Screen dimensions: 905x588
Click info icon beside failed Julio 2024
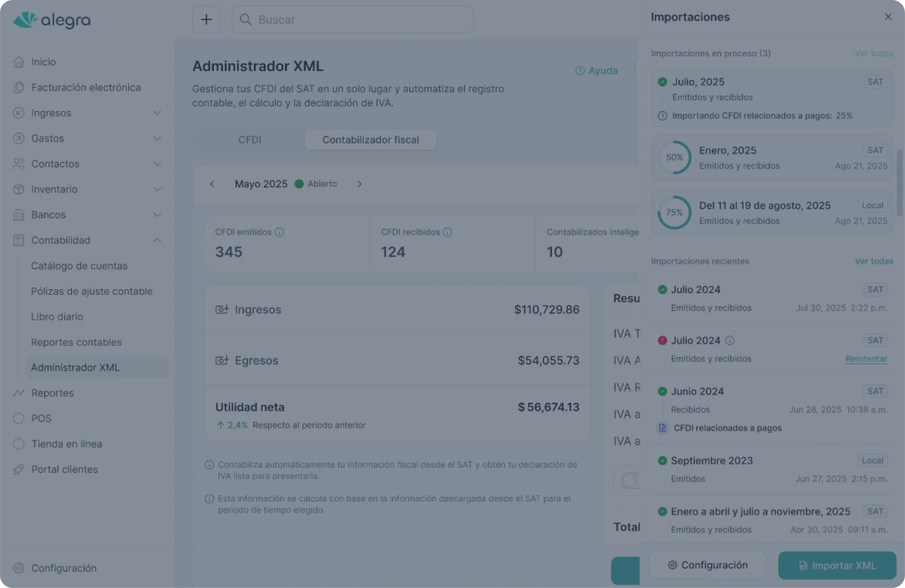point(730,341)
